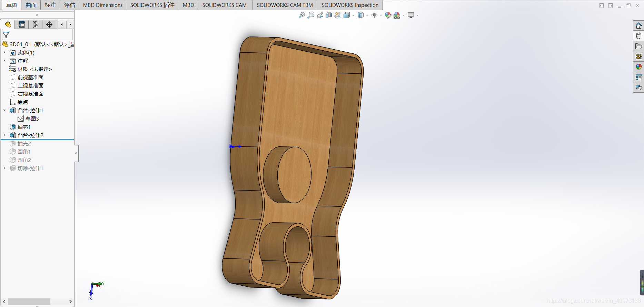Expand the 凸台-拉伸2 feature
Screen dimensions: 644x307
tap(4, 135)
